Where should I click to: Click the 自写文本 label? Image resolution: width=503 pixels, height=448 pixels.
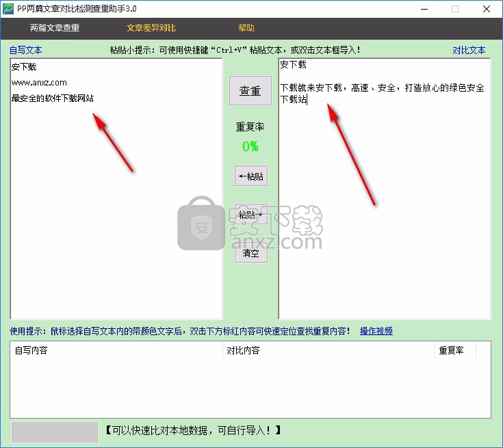click(x=26, y=50)
